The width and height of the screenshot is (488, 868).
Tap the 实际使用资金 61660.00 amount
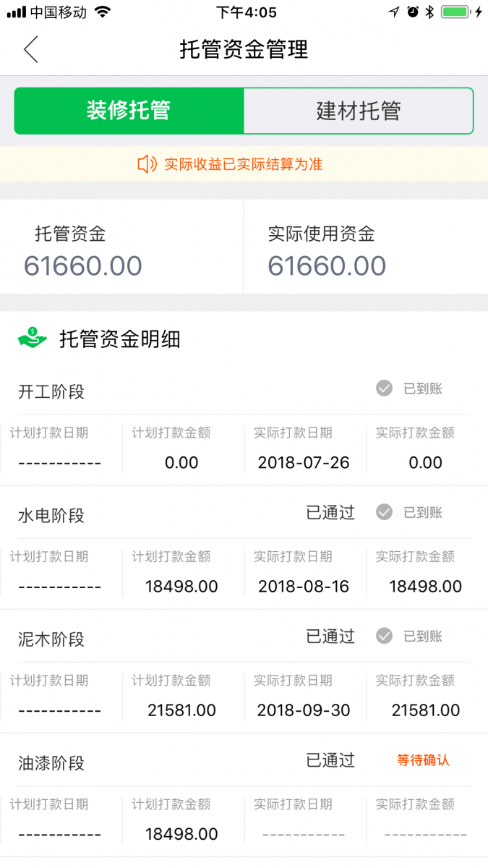tap(327, 265)
